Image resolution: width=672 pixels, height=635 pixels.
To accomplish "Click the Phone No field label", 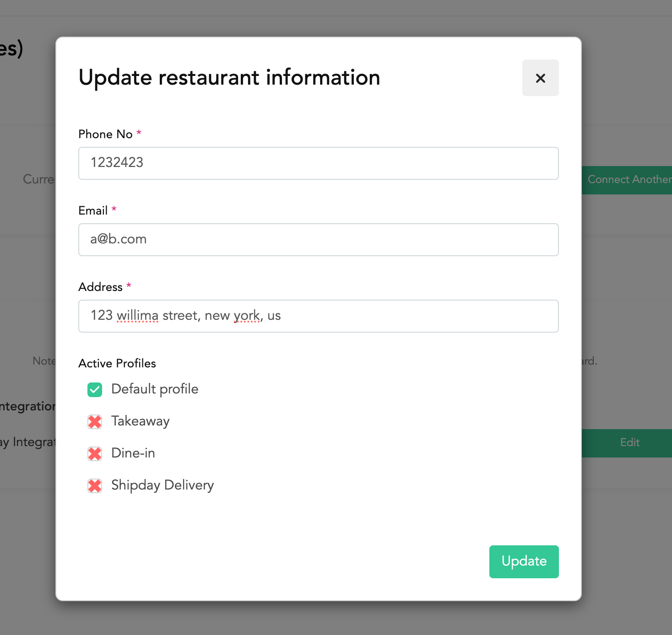I will tap(106, 134).
